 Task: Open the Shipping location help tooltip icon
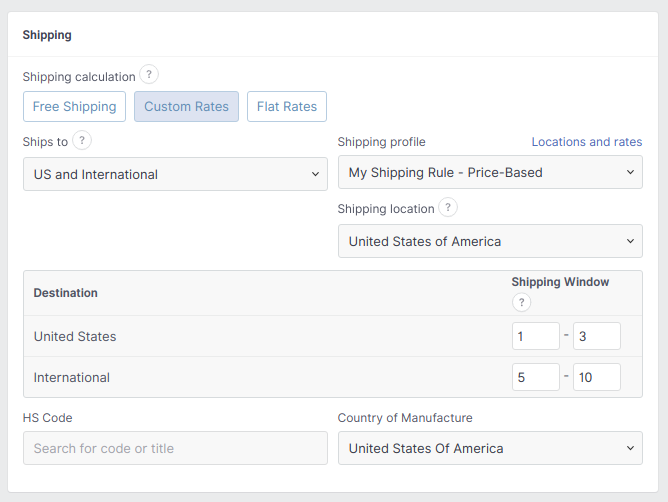(x=448, y=208)
